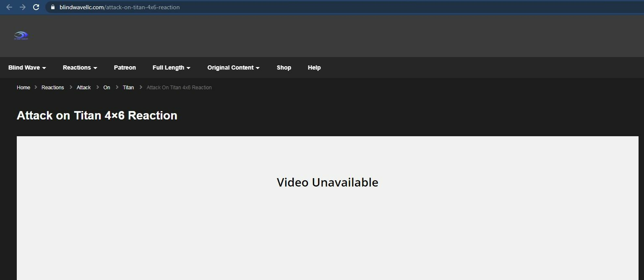Expand the Reactions dropdown menu
The width and height of the screenshot is (644, 280).
pyautogui.click(x=80, y=67)
